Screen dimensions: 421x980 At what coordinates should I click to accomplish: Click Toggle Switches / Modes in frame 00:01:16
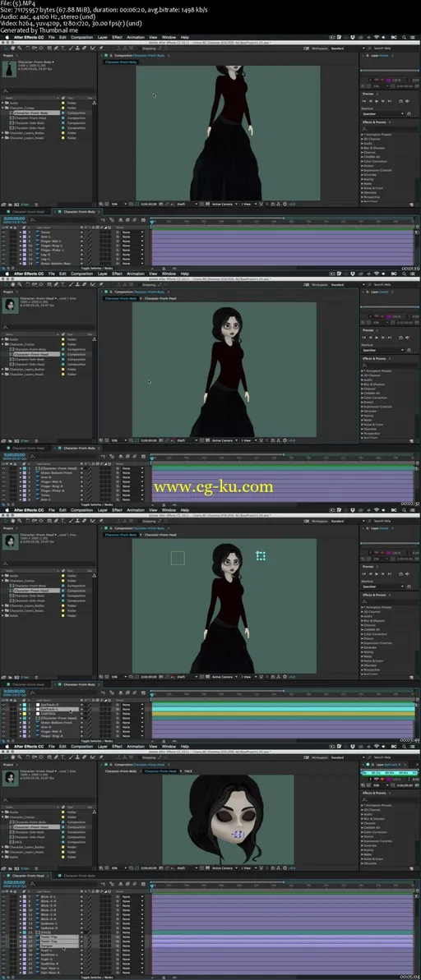coord(97,268)
